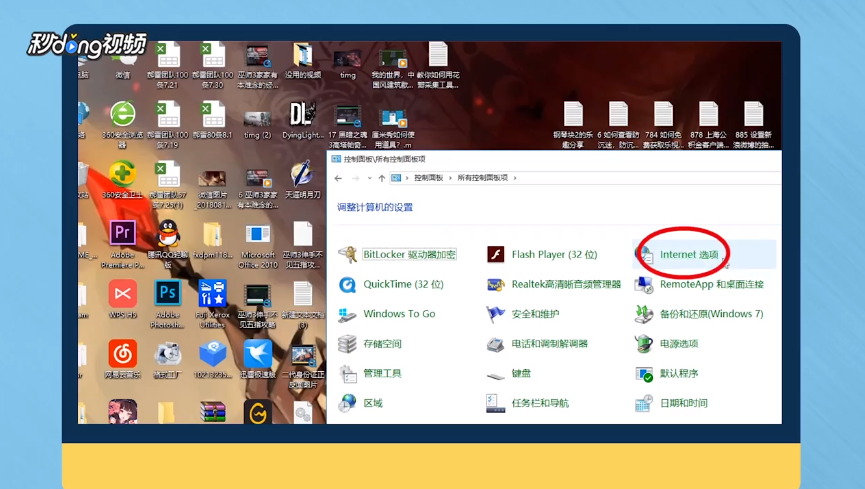Click the Flash Player (32 位) icon
Screen dimensions: 865x489
pyautogui.click(x=495, y=254)
